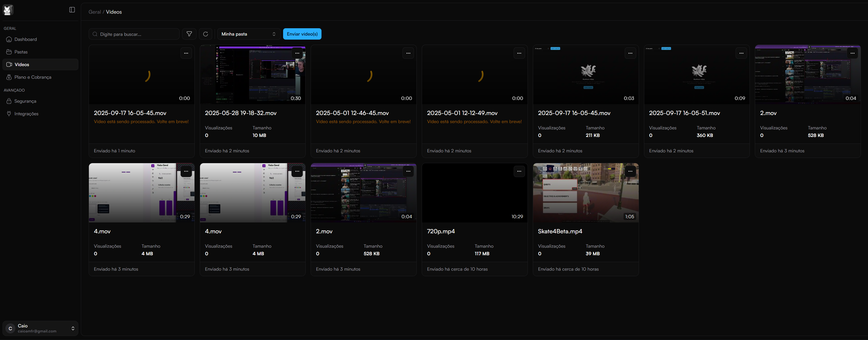
Task: Open the 2025-09-17 16-05-51.mov thumbnail
Action: (697, 74)
